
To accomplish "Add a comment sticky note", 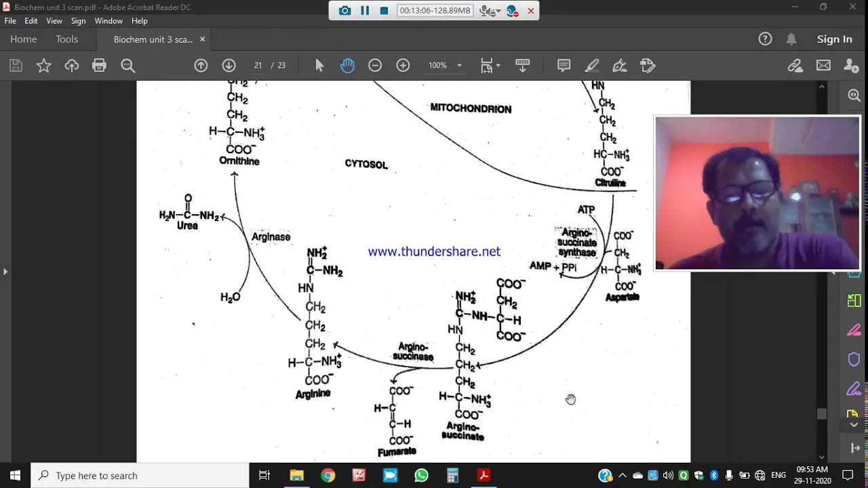I will (564, 66).
